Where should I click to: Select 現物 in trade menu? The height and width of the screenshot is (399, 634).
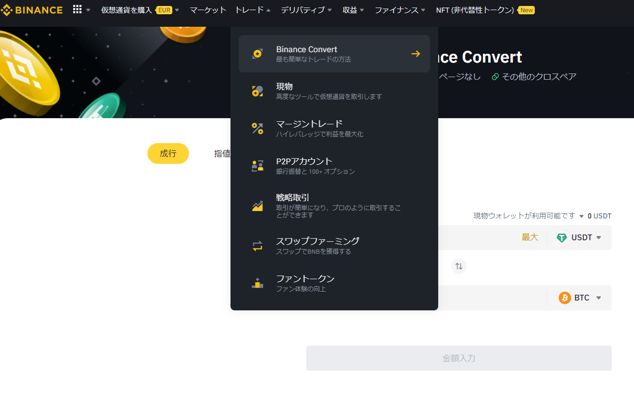(334, 91)
